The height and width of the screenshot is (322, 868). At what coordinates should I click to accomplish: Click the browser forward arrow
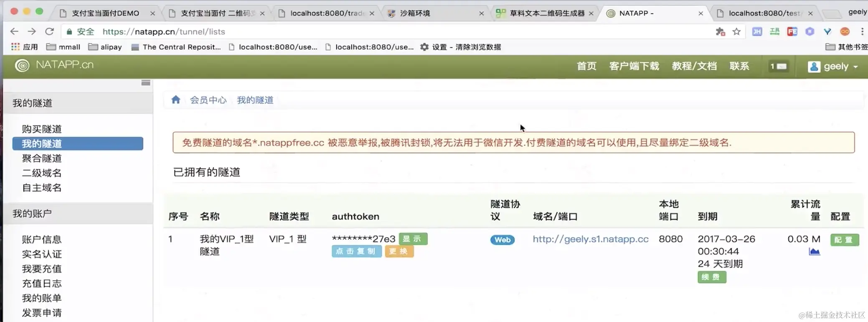[32, 31]
